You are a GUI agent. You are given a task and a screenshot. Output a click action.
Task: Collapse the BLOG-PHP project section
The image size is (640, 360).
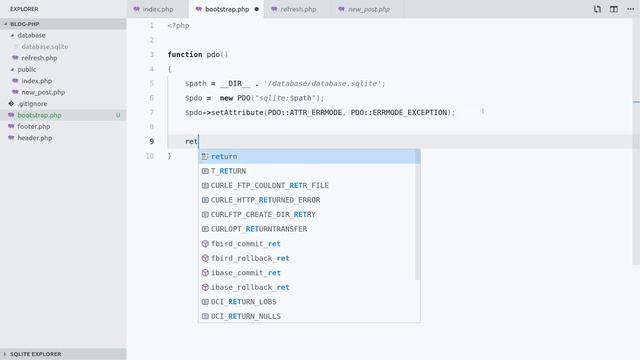coord(63,24)
